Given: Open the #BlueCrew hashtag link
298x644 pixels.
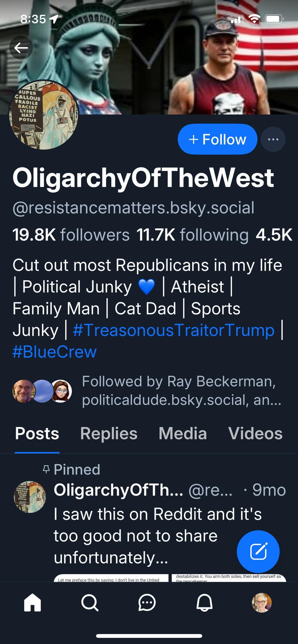Looking at the screenshot, I should (x=55, y=352).
